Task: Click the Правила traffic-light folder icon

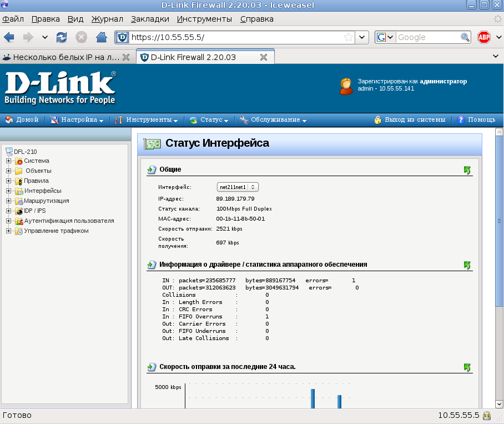Action: [x=19, y=181]
